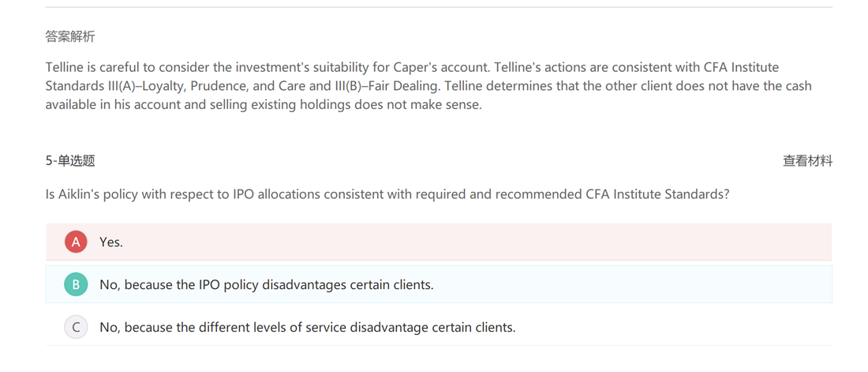Click the gray horizontal divider above 答案解析
Screen dimensions: 868x372
[x=439, y=8]
